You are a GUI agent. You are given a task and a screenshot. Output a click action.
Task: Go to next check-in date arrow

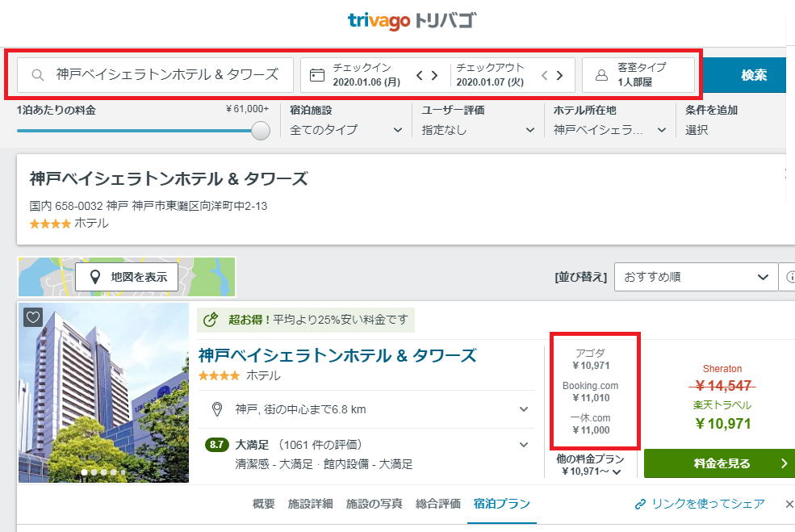[x=434, y=76]
